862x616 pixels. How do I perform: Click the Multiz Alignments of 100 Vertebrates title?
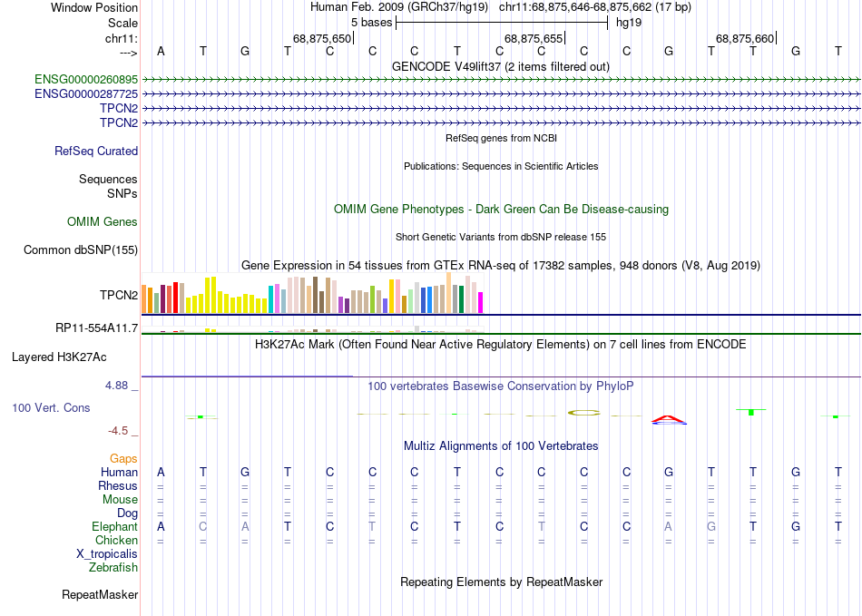click(x=501, y=445)
